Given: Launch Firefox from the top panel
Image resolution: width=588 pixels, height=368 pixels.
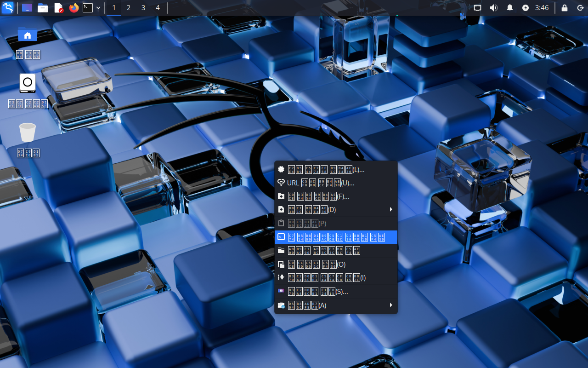Looking at the screenshot, I should (73, 8).
